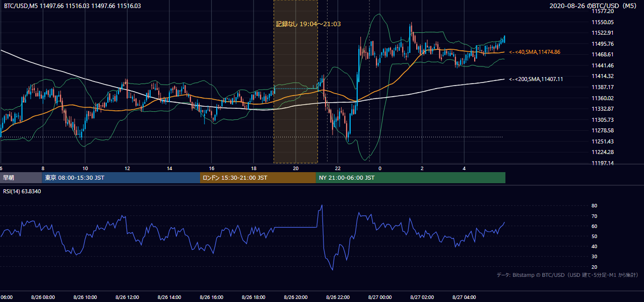Click the shaded no-record gap region
Viewport: 644px width, 302px height.
click(x=296, y=82)
